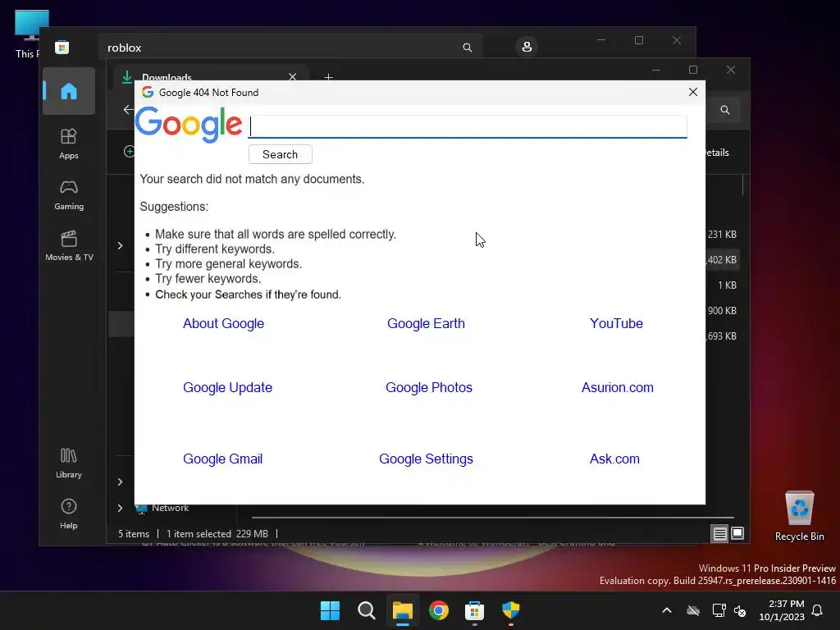The height and width of the screenshot is (630, 840).
Task: Open Library in Microsoft Store sidebar
Action: point(69,463)
